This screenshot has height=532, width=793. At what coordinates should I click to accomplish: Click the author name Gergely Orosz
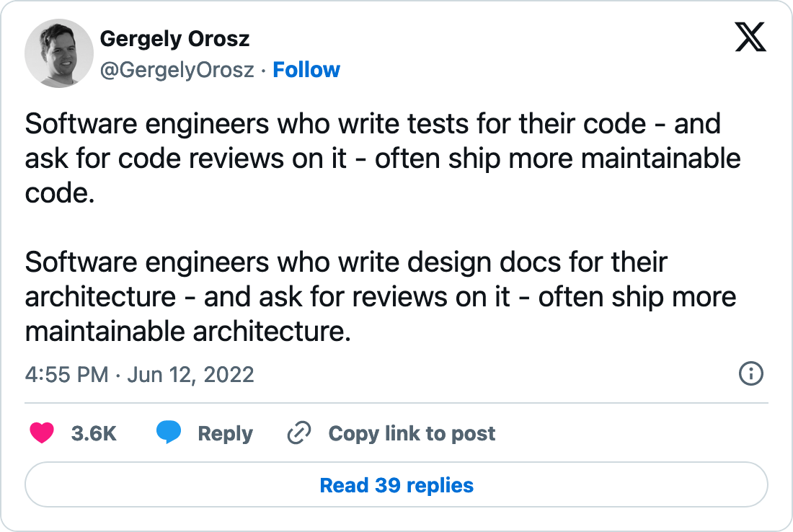[174, 39]
